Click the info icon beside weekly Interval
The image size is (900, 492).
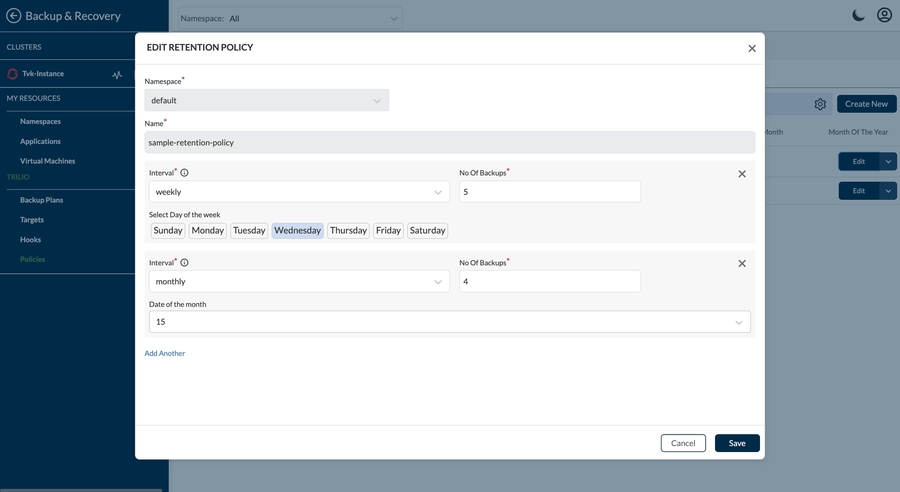point(184,173)
